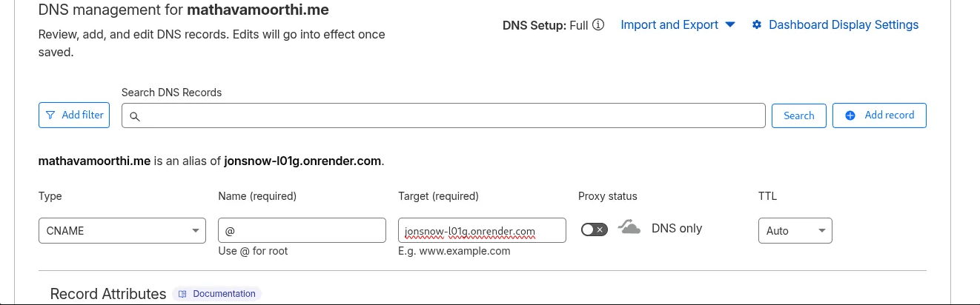Expand the Import and Export menu
Screen dimensions: 980x305
[678, 25]
